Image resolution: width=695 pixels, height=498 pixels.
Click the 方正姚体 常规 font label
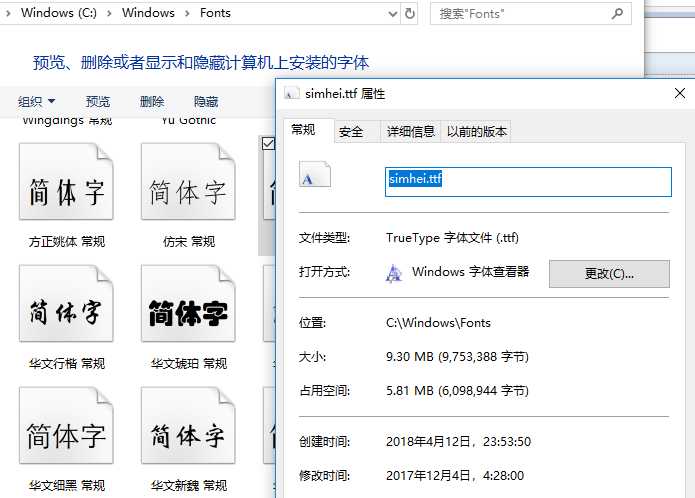click(x=67, y=242)
